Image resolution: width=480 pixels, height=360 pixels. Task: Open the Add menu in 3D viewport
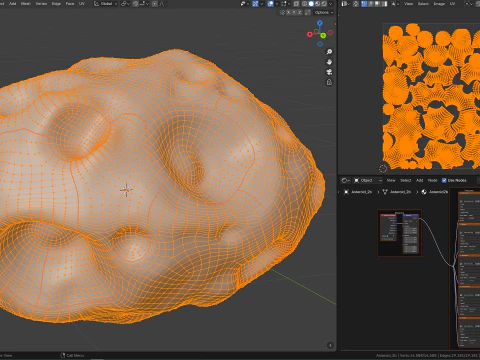coord(12,4)
